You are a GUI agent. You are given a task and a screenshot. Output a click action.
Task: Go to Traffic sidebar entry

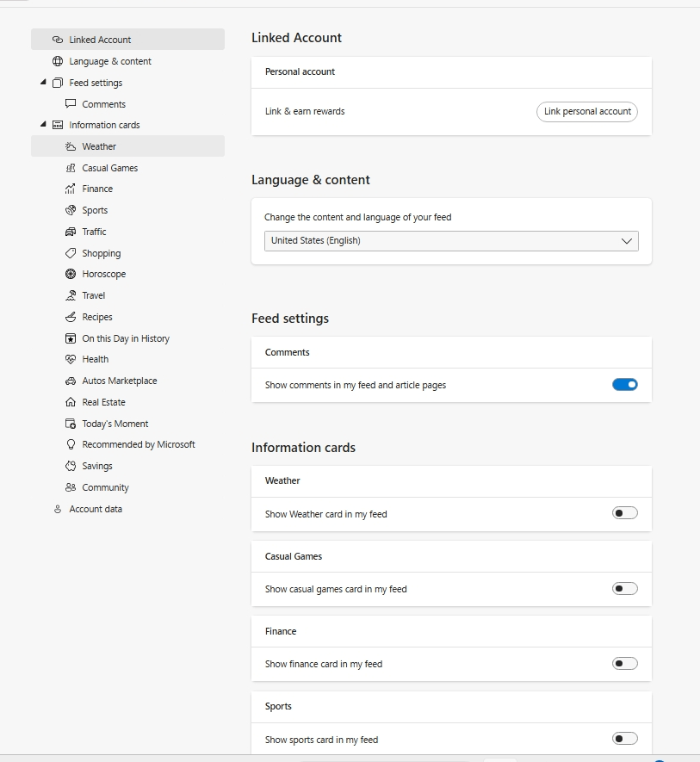coord(94,232)
